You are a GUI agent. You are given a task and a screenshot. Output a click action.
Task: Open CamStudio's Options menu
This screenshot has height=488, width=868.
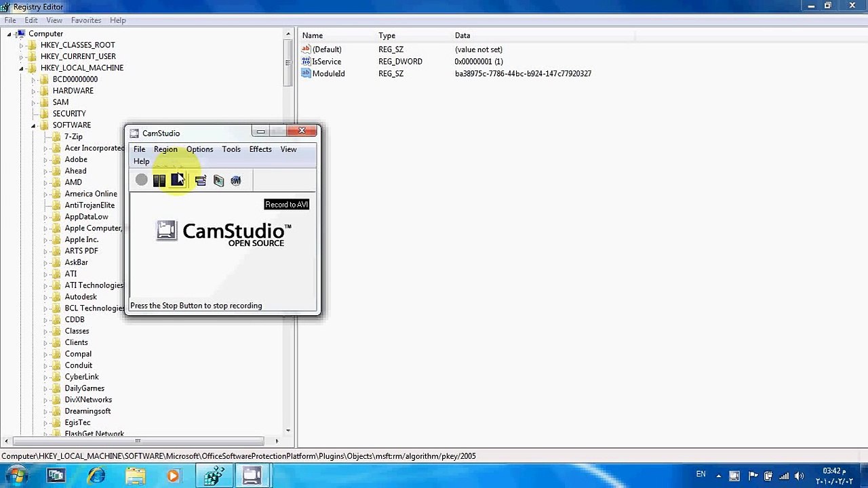coord(199,149)
